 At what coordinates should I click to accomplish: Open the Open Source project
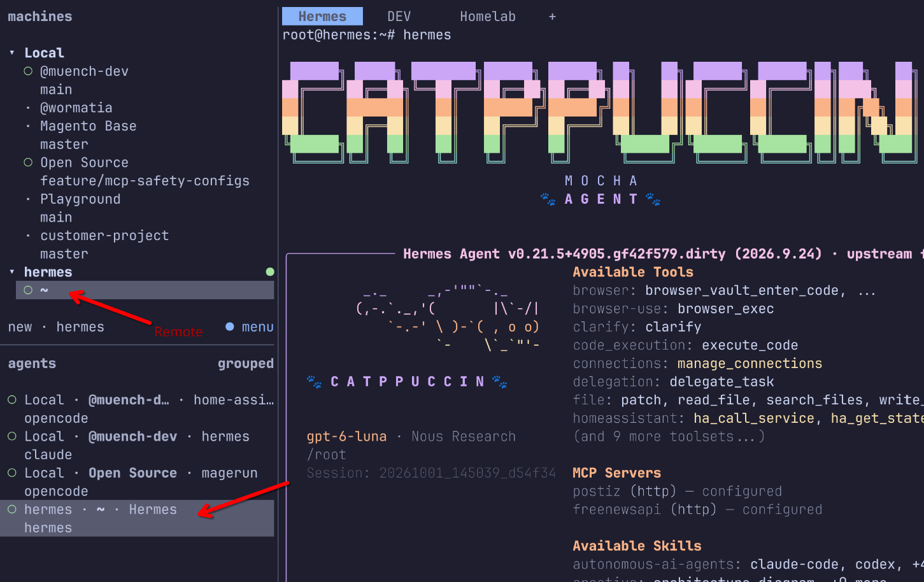[x=84, y=162]
